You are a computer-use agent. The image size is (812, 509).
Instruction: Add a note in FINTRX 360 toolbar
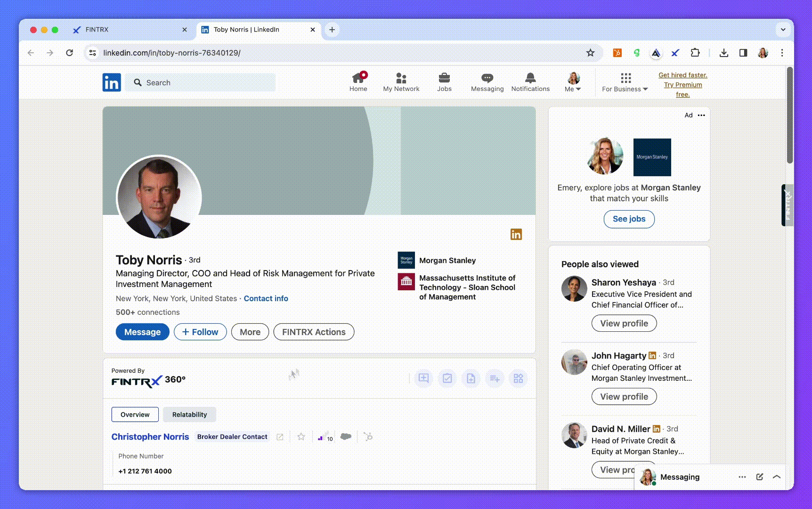pyautogui.click(x=423, y=378)
